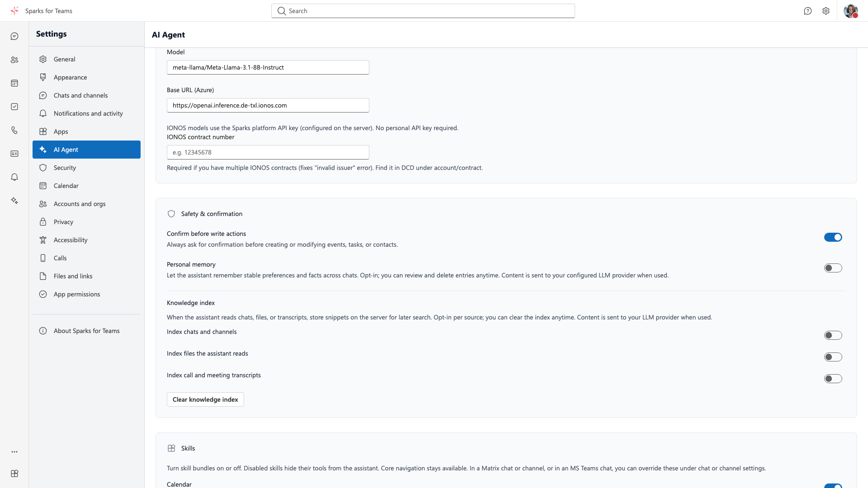Open the help icon in top bar
868x488 pixels.
click(x=808, y=11)
